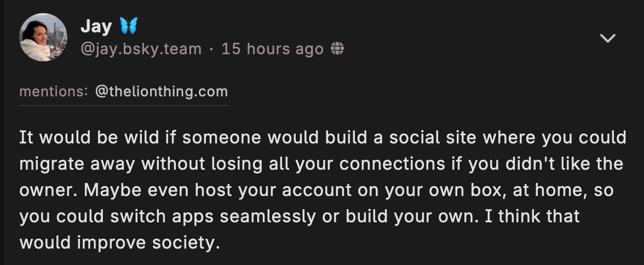Click the globe icon after the timestamp
This screenshot has height=265, width=644.
pyautogui.click(x=337, y=49)
